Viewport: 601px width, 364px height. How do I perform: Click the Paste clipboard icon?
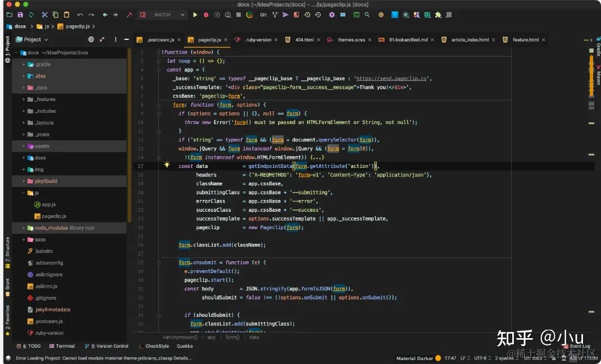pos(67,15)
